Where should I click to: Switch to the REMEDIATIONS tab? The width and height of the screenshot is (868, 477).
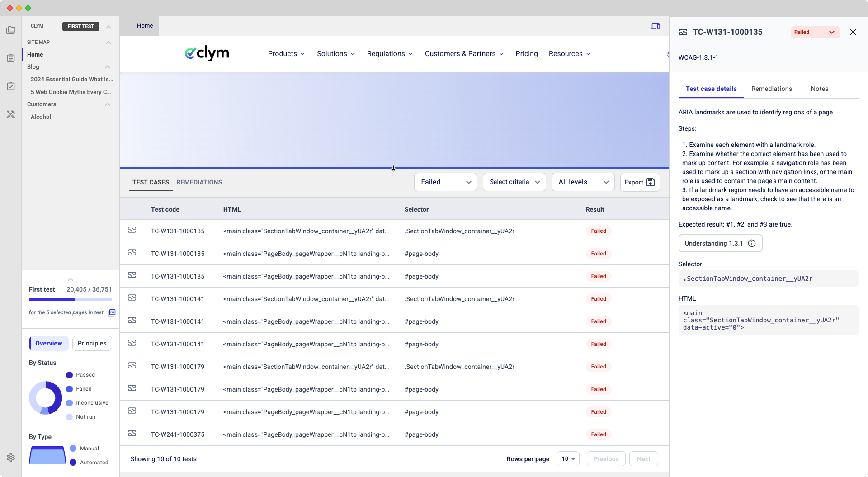pos(199,182)
